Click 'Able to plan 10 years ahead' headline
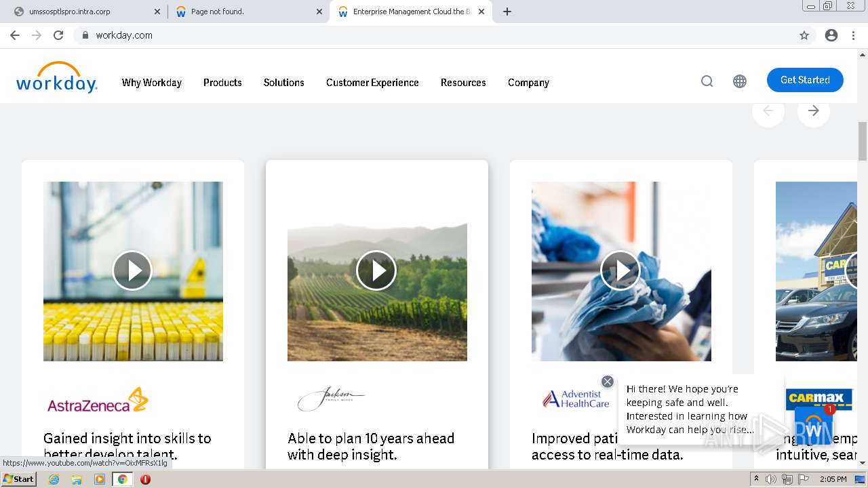Viewport: 868px width, 488px height. (x=371, y=446)
